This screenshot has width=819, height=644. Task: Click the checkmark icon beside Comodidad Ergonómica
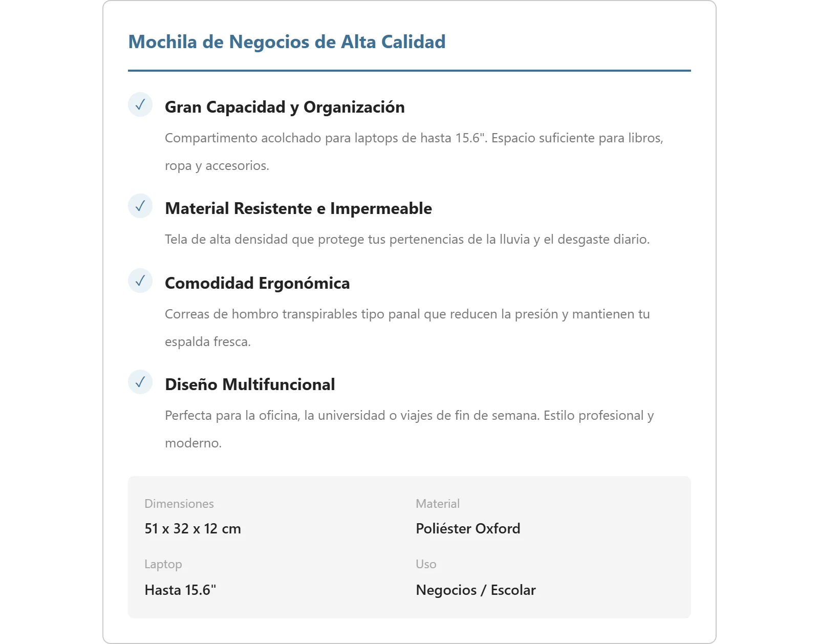point(140,281)
